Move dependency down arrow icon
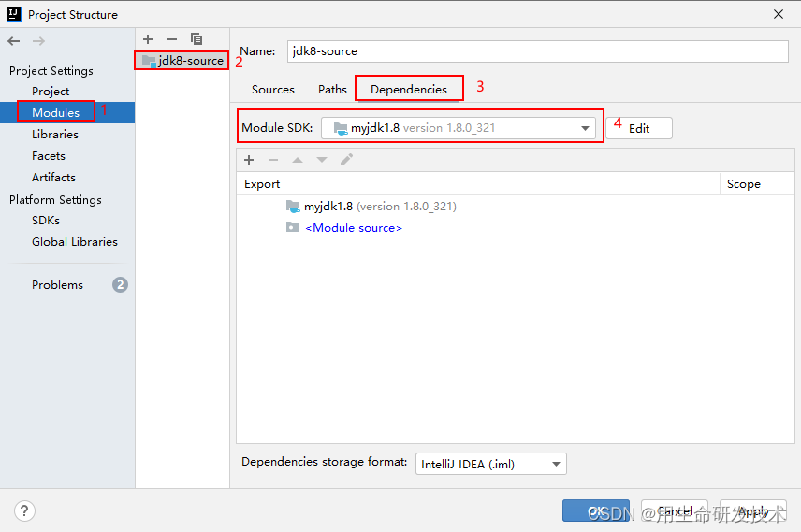 click(x=322, y=160)
